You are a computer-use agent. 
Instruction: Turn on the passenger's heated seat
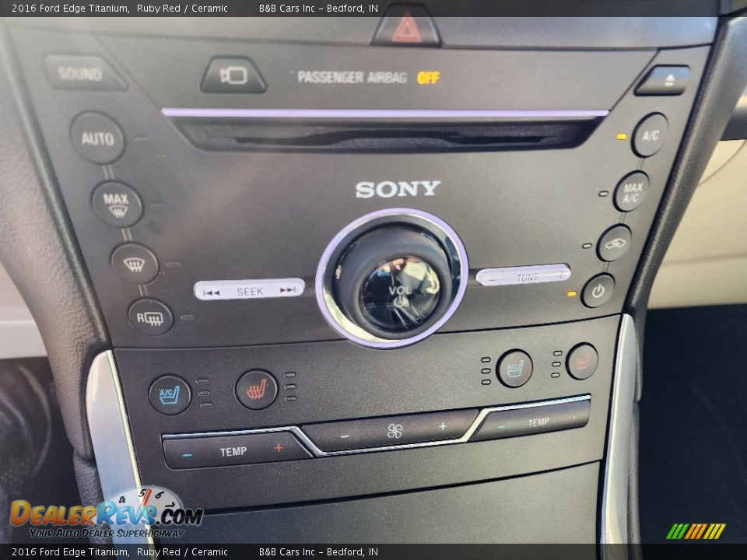tap(582, 362)
